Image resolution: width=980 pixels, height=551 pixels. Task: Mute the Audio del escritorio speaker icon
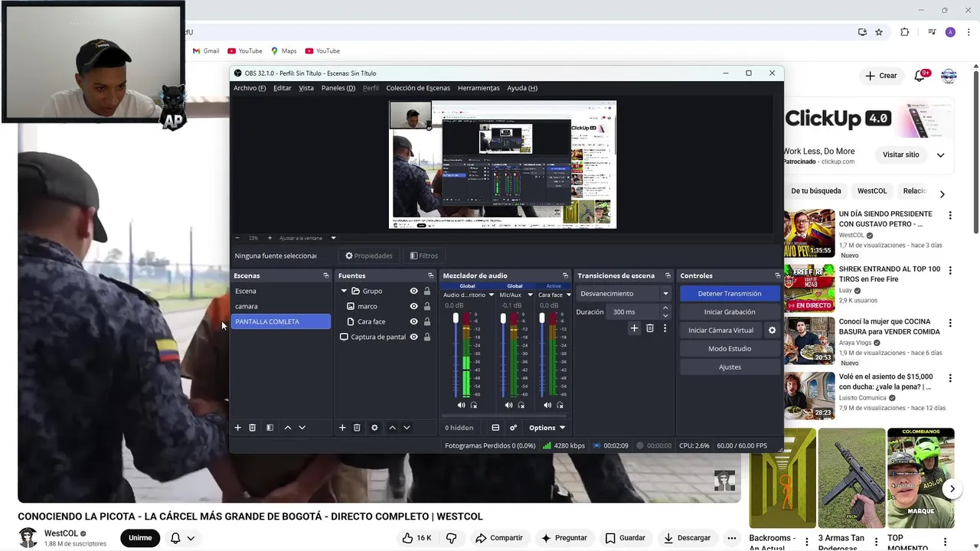tap(461, 405)
